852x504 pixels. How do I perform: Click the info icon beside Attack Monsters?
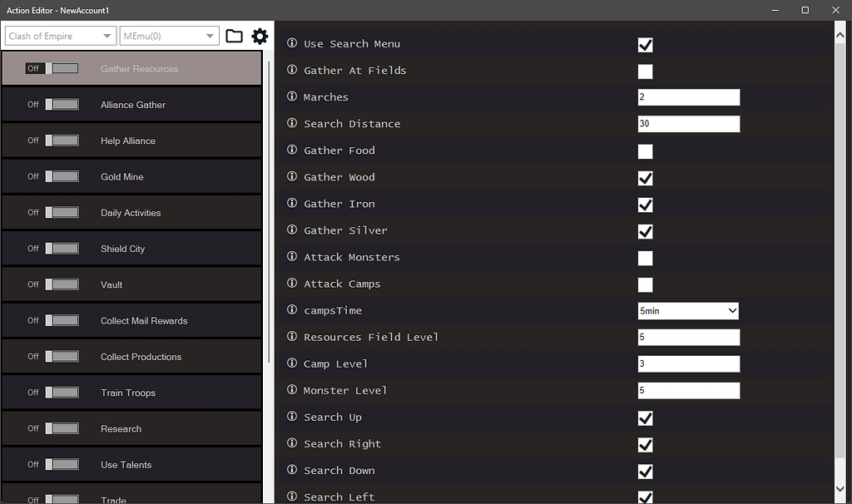click(290, 258)
